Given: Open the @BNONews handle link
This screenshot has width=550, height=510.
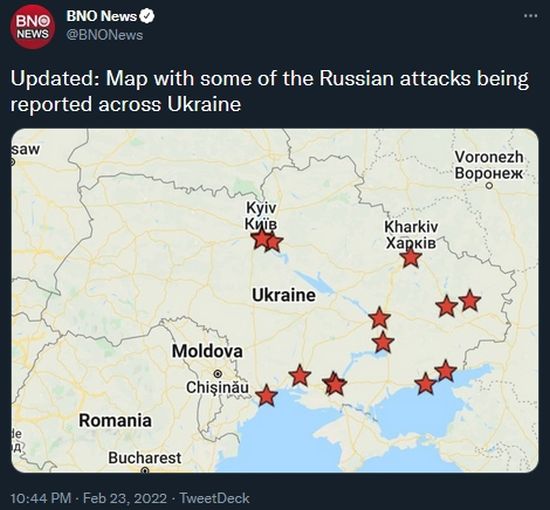Looking at the screenshot, I should (x=105, y=35).
